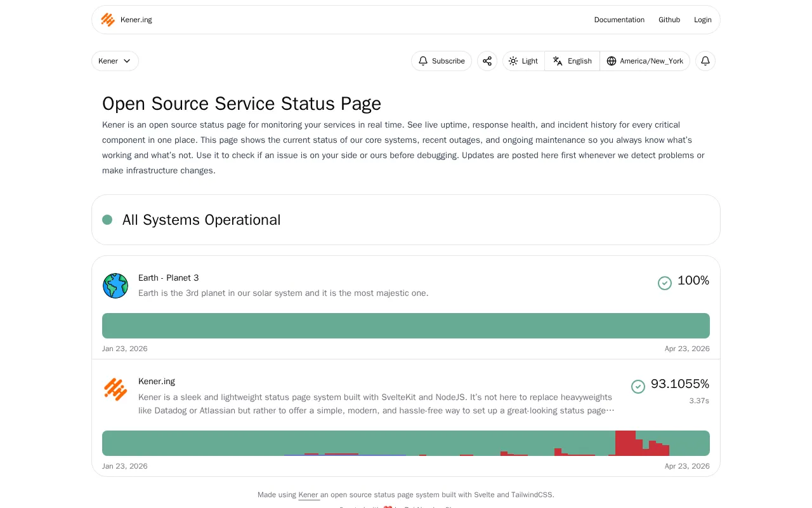Click the translate icon beside English
This screenshot has width=812, height=508.
click(558, 61)
